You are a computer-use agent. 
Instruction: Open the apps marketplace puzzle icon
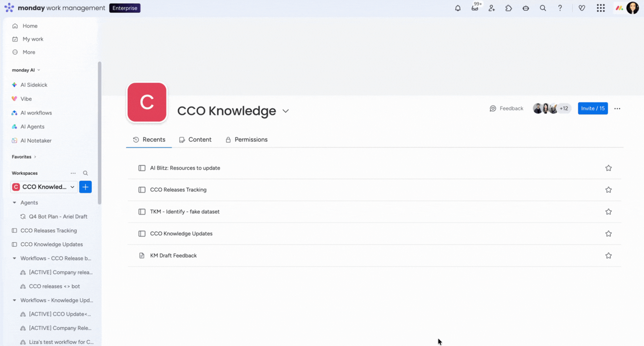[x=508, y=8]
